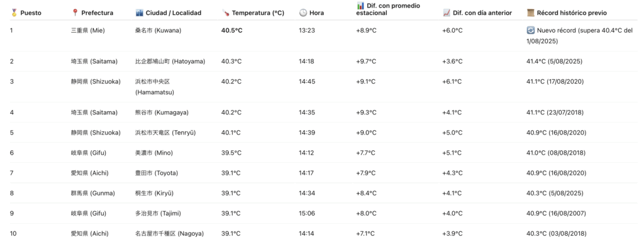Select the 比企郡鳩山町 (Hatoyama) cell
Viewport: 644px width, 252px height.
pyautogui.click(x=170, y=61)
